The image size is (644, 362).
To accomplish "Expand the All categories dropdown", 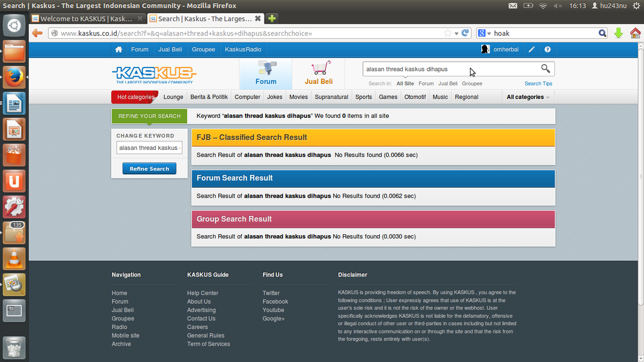I will (x=528, y=97).
